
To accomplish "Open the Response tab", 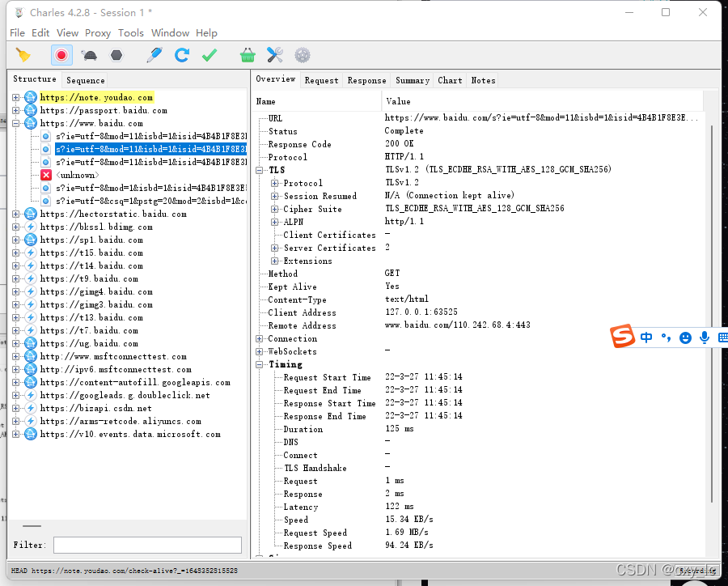I will [x=366, y=80].
